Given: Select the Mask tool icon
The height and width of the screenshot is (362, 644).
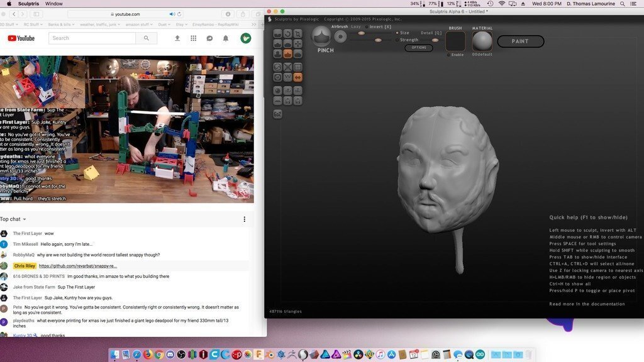Looking at the screenshot, I should [x=277, y=77].
